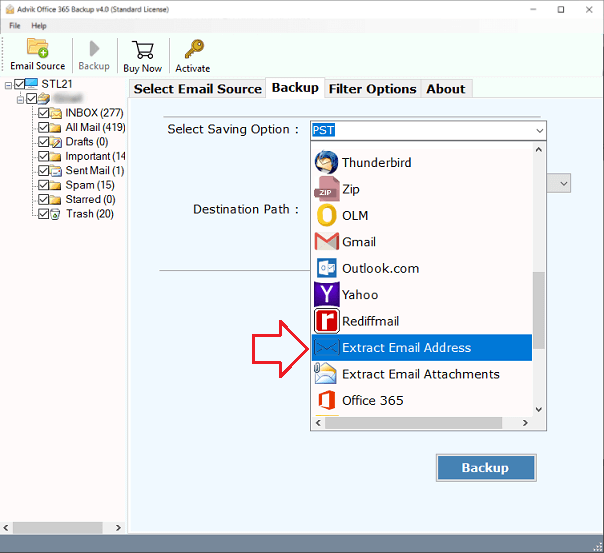Select the Outlook.com icon
Image resolution: width=604 pixels, height=553 pixels.
click(x=327, y=268)
